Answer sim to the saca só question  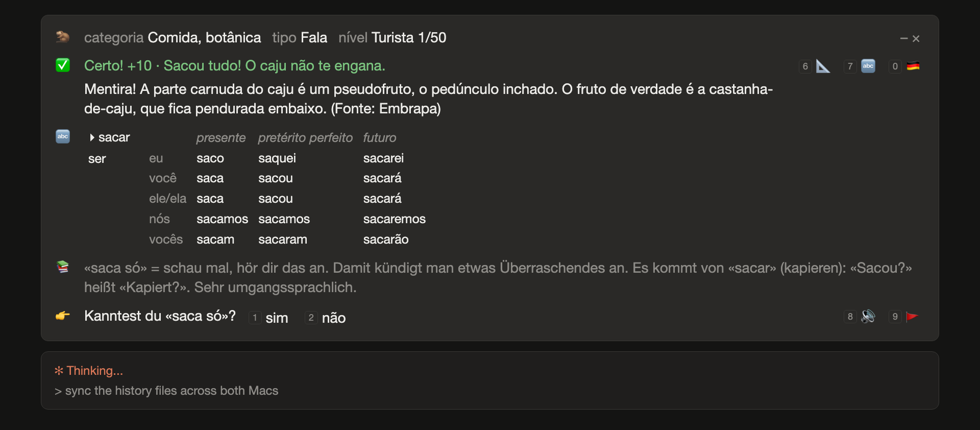tap(277, 318)
